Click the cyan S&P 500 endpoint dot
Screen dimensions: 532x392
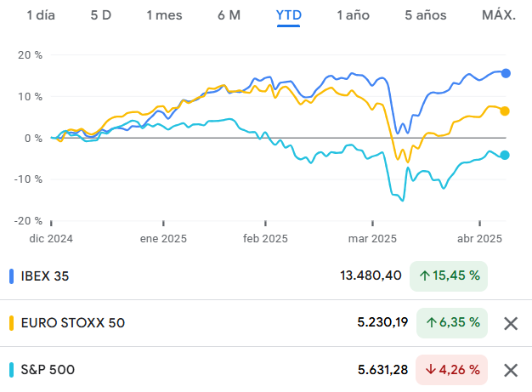point(505,155)
